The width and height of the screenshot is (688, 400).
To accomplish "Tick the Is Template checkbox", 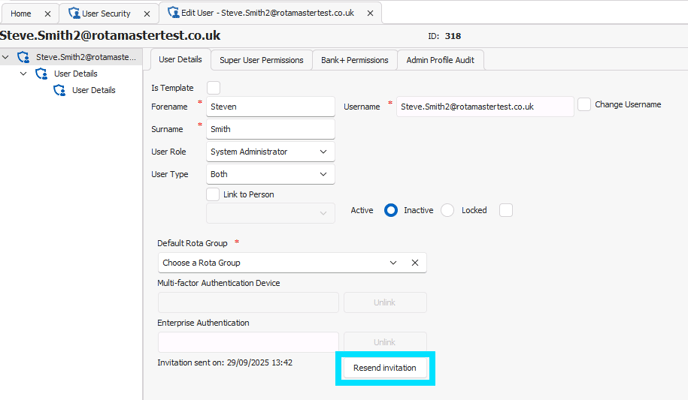I will coord(213,88).
